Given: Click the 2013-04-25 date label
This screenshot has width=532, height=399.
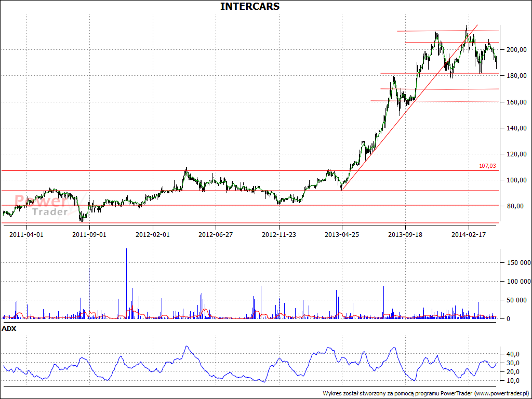Looking at the screenshot, I should pyautogui.click(x=342, y=234).
